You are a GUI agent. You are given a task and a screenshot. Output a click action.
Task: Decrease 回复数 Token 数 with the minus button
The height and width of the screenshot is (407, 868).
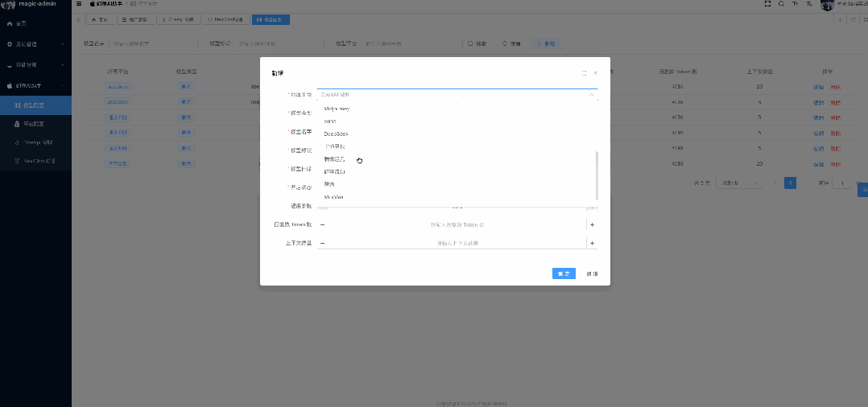322,224
